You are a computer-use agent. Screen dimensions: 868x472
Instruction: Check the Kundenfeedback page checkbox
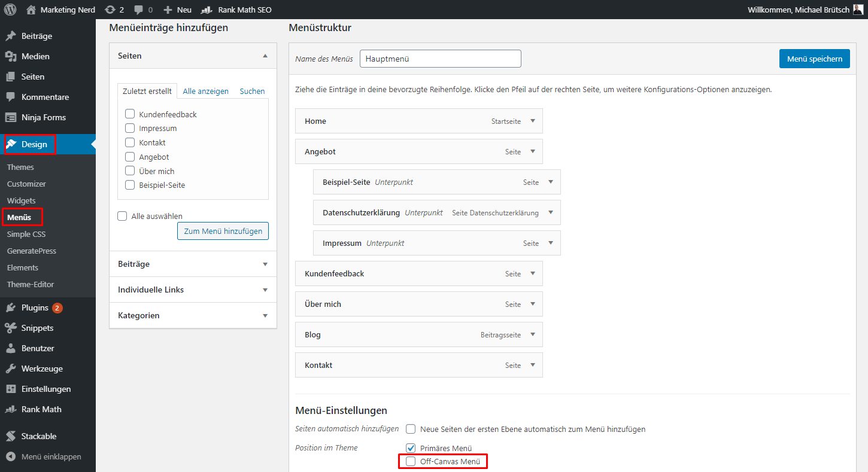[129, 114]
